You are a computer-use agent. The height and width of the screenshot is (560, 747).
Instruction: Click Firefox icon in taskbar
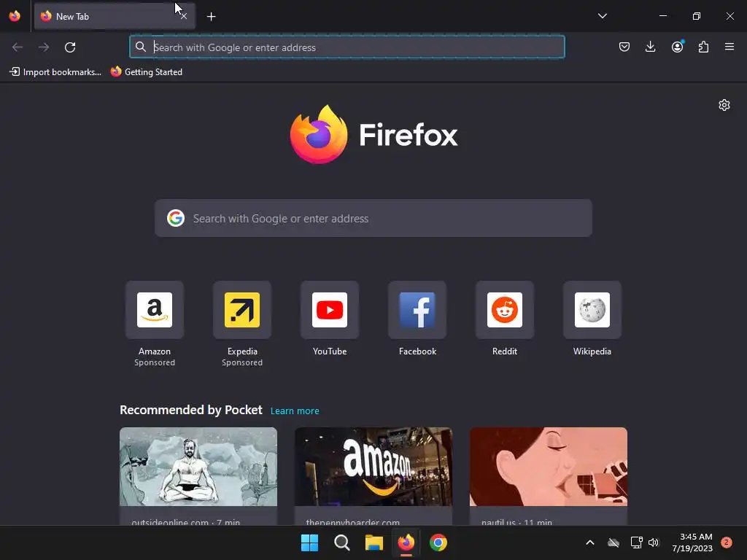click(x=406, y=542)
